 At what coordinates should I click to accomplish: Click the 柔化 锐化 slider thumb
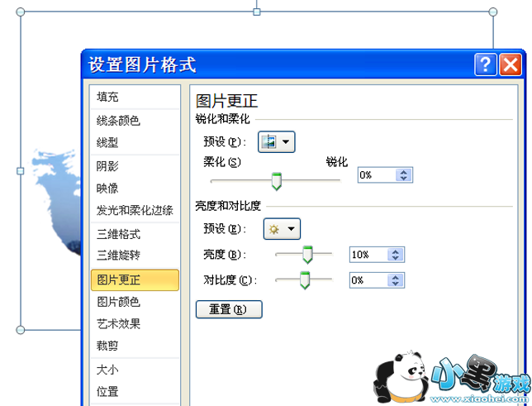click(x=277, y=181)
